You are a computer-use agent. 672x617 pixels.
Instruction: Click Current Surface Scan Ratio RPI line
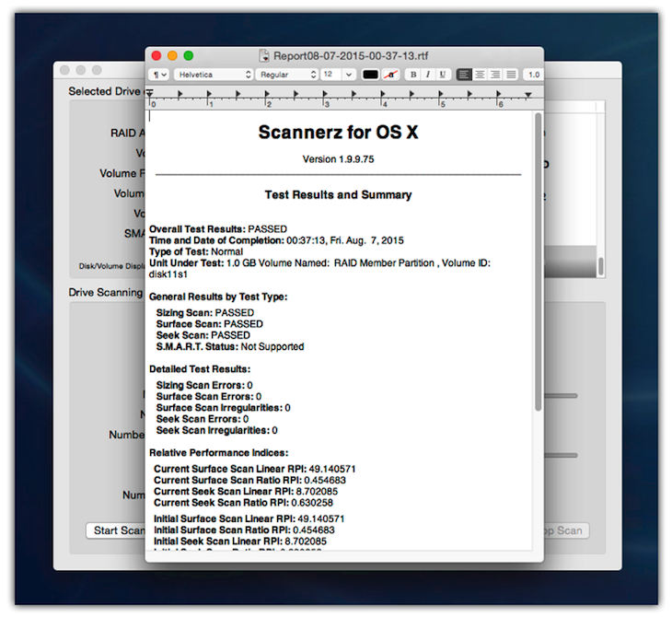(x=249, y=480)
